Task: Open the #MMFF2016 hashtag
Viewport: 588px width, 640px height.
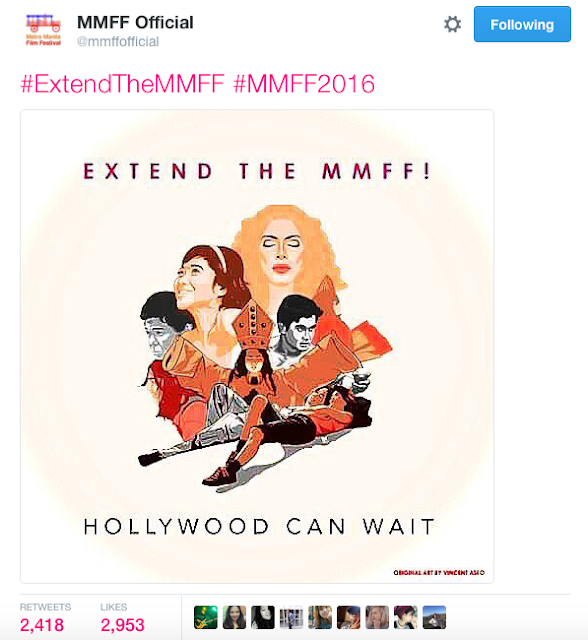Action: (304, 84)
